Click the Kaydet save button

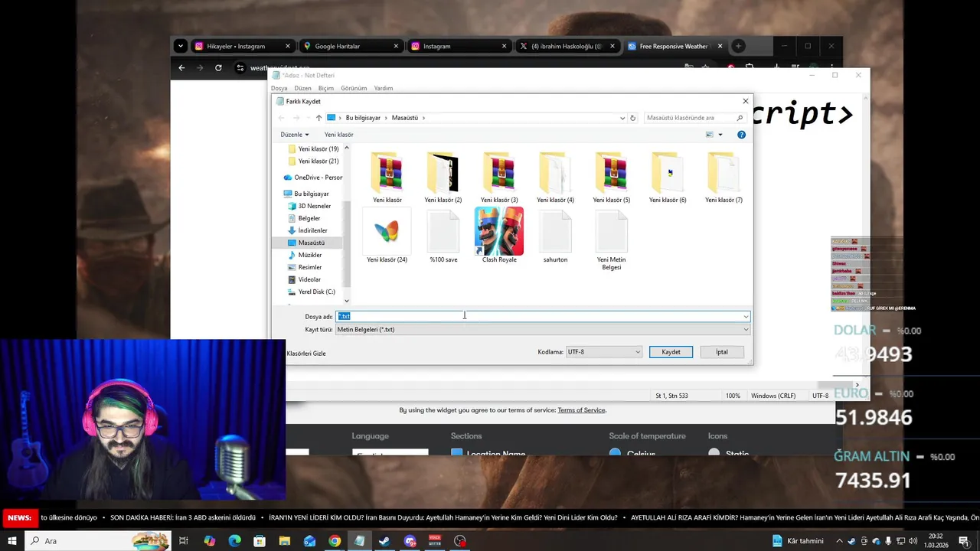pyautogui.click(x=671, y=352)
